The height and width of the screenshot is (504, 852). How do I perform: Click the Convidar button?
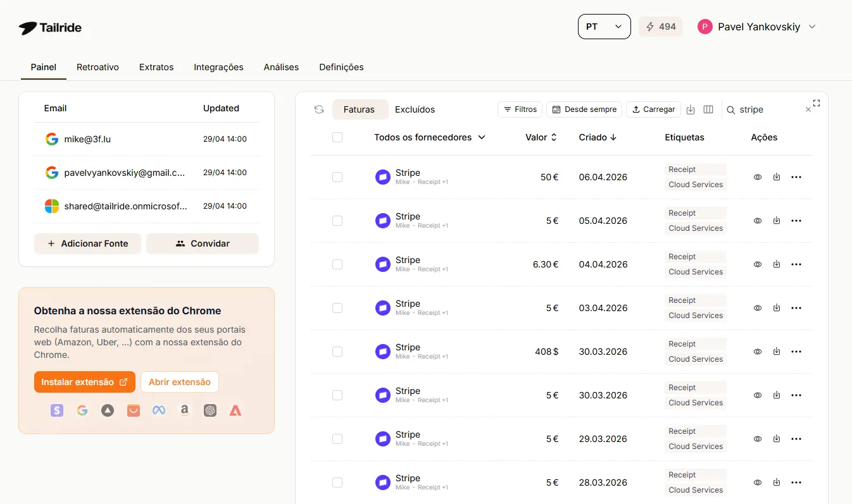[203, 243]
